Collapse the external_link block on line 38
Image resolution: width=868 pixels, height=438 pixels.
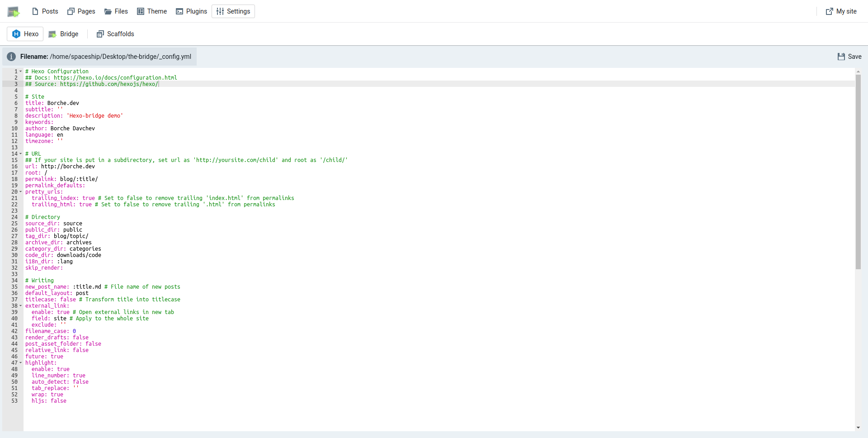pos(21,306)
